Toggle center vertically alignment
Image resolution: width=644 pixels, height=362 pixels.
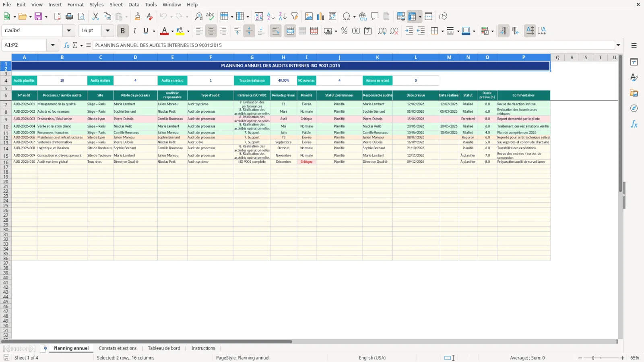249,31
